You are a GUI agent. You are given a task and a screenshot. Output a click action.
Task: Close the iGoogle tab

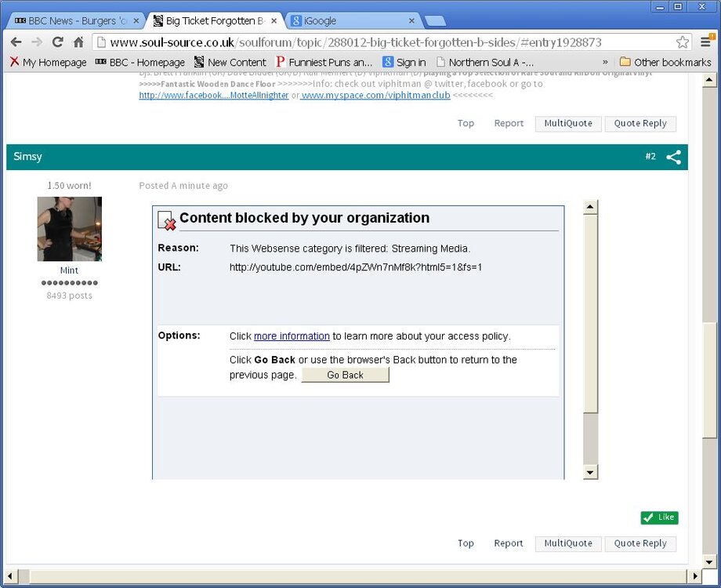coord(411,20)
